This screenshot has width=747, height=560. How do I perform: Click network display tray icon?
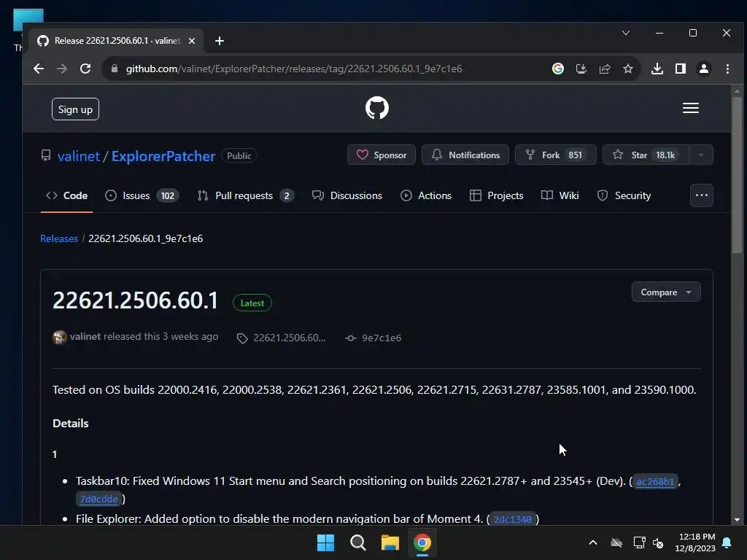coord(639,542)
